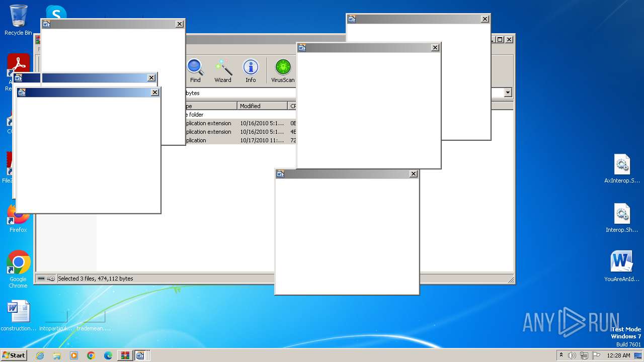Expand the WinRAR address path dropdown
The height and width of the screenshot is (362, 644).
click(x=508, y=93)
